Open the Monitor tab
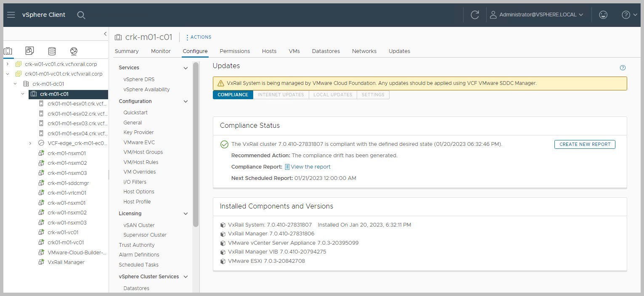This screenshot has height=296, width=644. pyautogui.click(x=161, y=51)
